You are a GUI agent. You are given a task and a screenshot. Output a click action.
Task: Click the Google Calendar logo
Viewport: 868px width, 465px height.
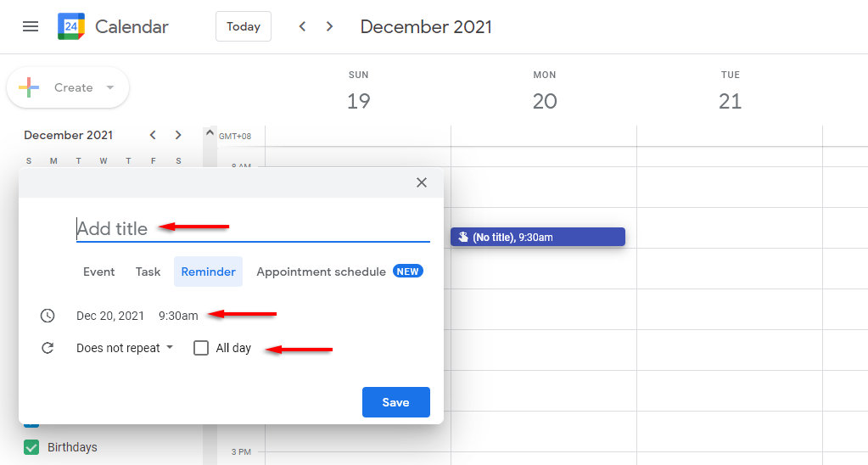pyautogui.click(x=71, y=26)
